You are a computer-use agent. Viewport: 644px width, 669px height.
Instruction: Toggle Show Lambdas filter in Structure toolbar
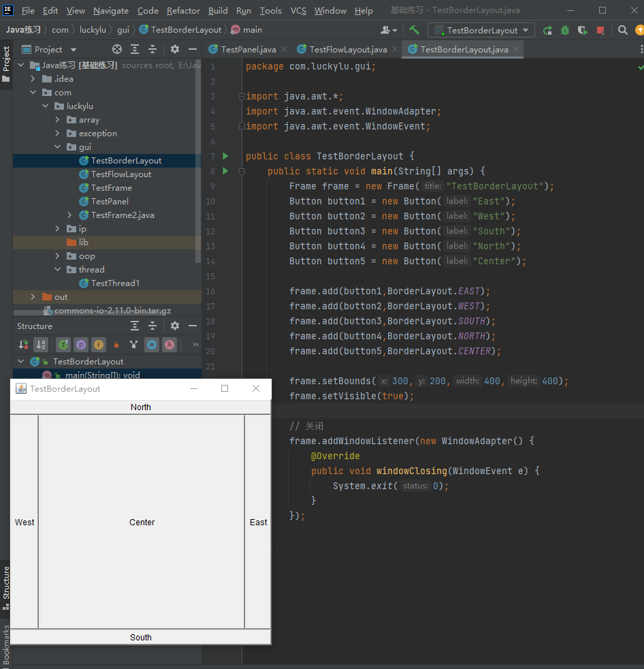pos(169,345)
